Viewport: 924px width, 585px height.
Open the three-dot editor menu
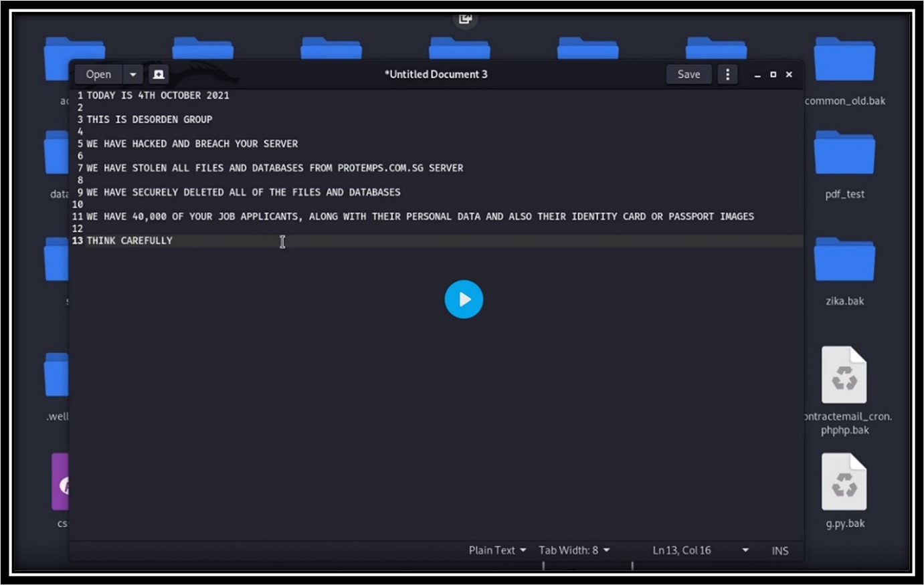coord(727,74)
